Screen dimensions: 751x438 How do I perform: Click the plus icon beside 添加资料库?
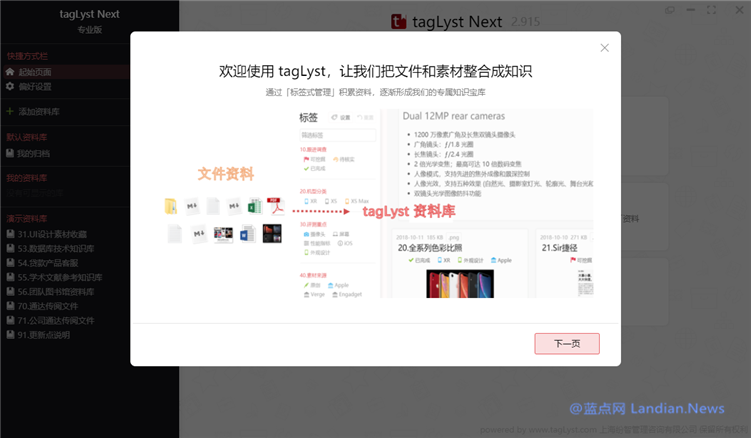pos(10,111)
